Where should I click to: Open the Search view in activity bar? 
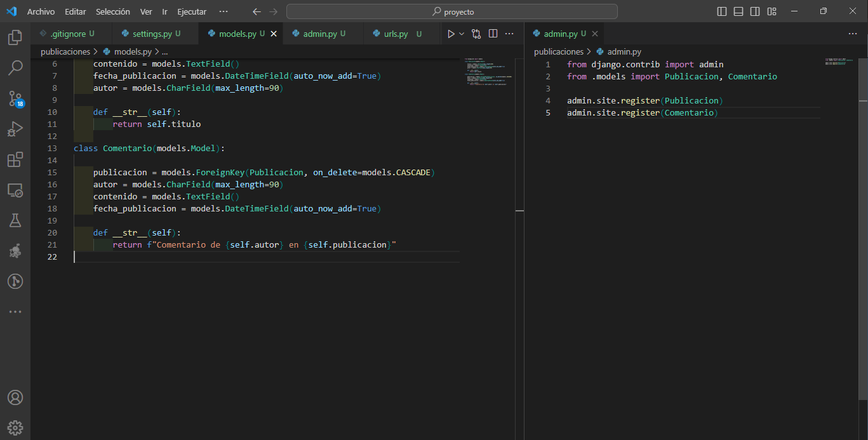(x=15, y=67)
